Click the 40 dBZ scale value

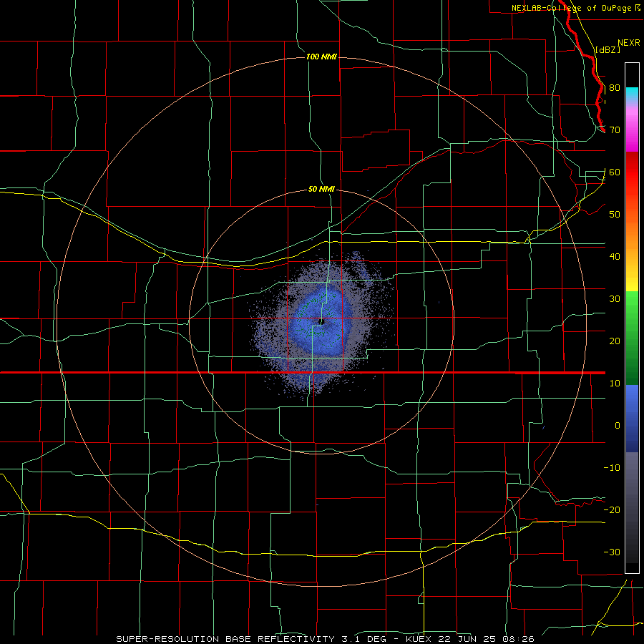[615, 257]
